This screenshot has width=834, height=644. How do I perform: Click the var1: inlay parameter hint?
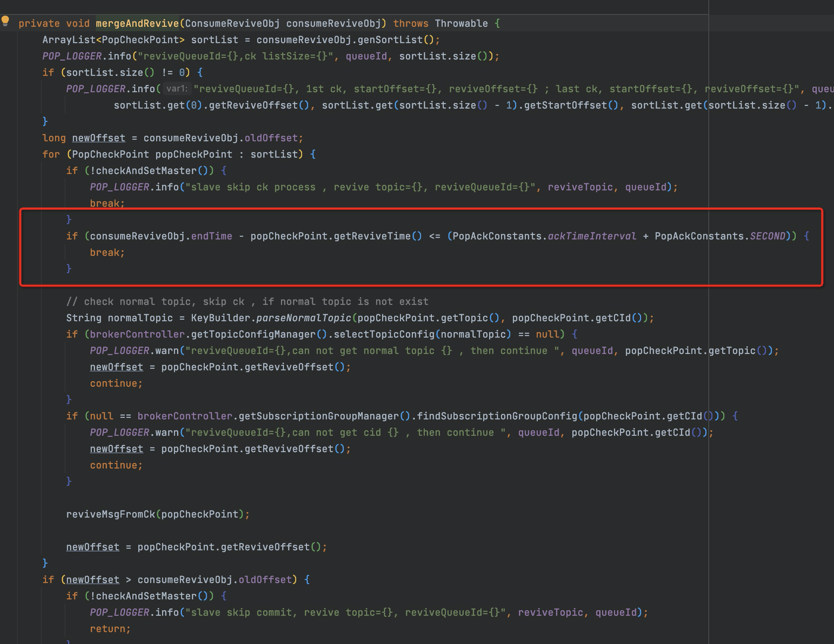[177, 89]
